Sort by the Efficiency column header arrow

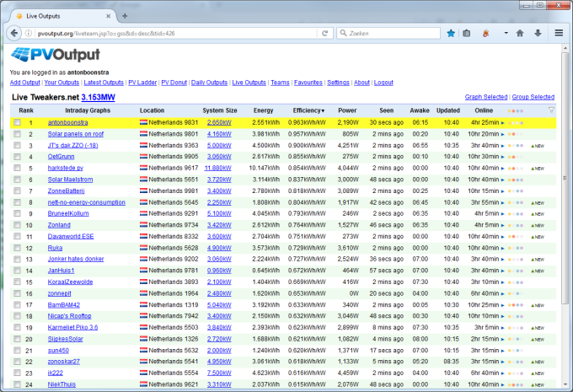pos(321,110)
